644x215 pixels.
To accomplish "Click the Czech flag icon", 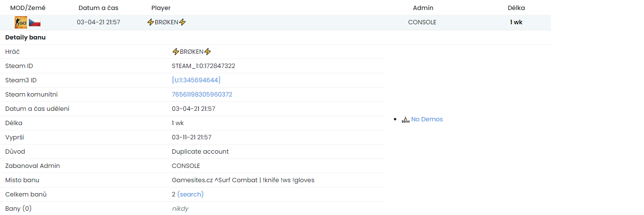I will tap(35, 22).
